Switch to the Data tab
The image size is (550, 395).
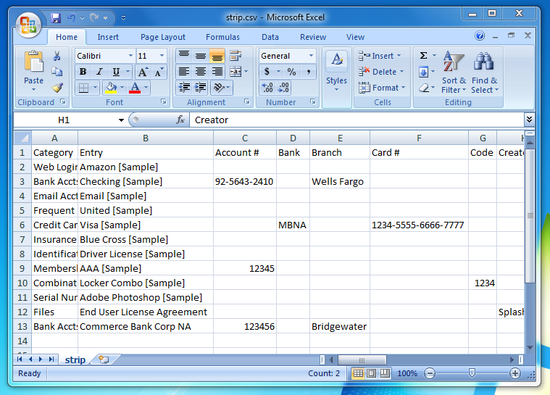coord(270,37)
